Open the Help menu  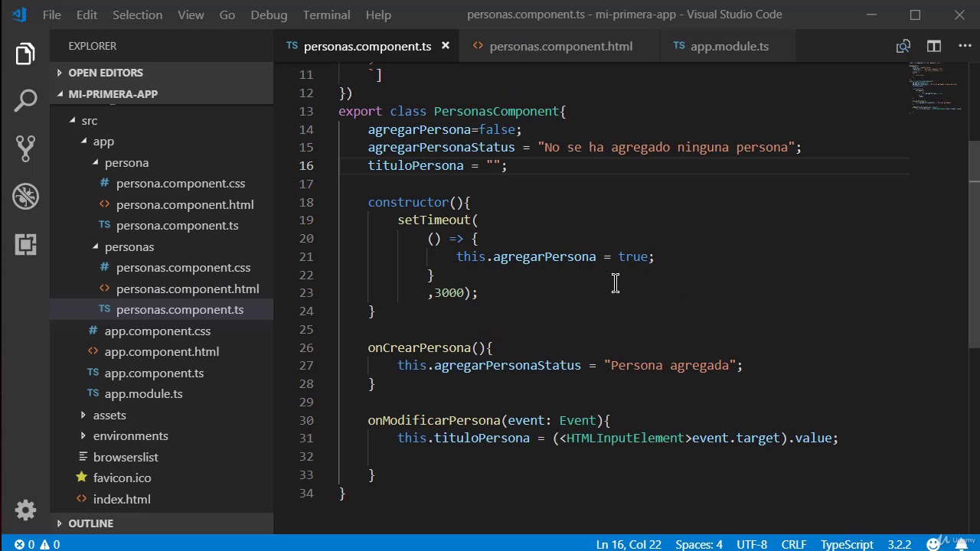coord(378,15)
